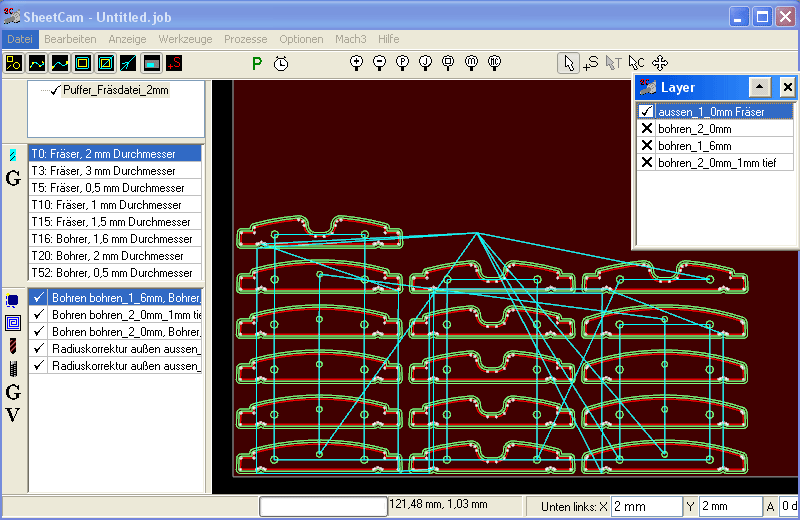The height and width of the screenshot is (520, 800).
Task: Open the Prozesse menu
Action: point(245,39)
